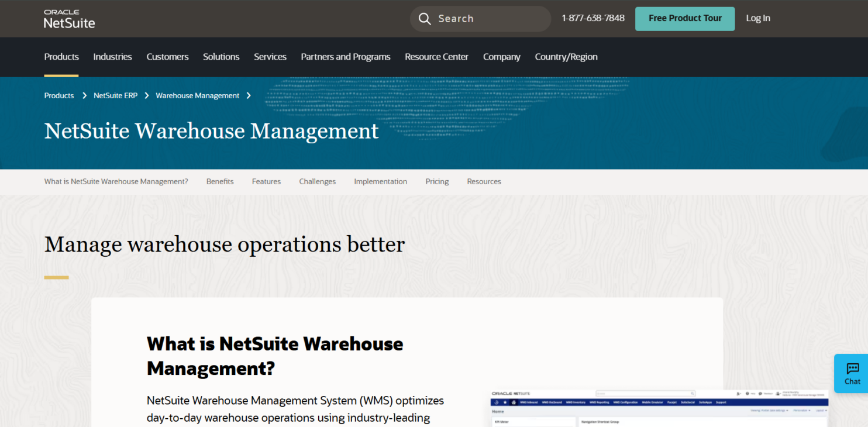Expand the Layout dropdown in the demo screenshot
868x427 pixels.
[821, 410]
